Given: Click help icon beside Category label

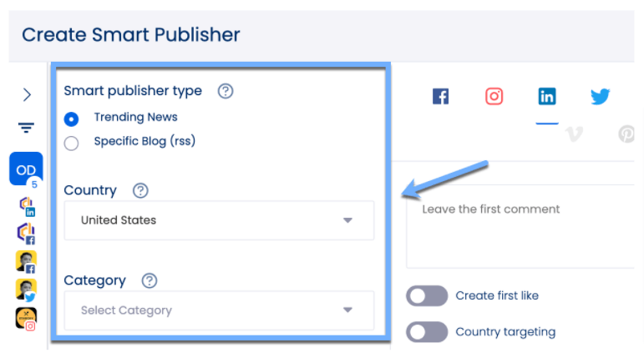Looking at the screenshot, I should (150, 280).
